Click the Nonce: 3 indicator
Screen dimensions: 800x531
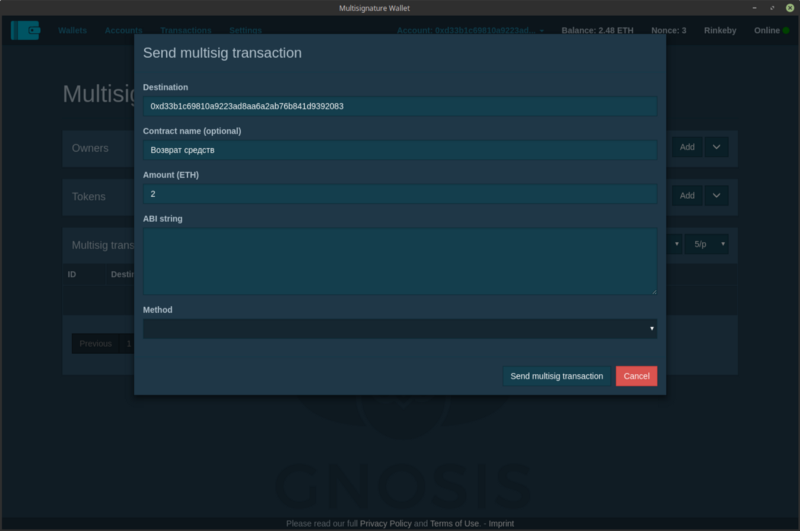[x=668, y=30]
